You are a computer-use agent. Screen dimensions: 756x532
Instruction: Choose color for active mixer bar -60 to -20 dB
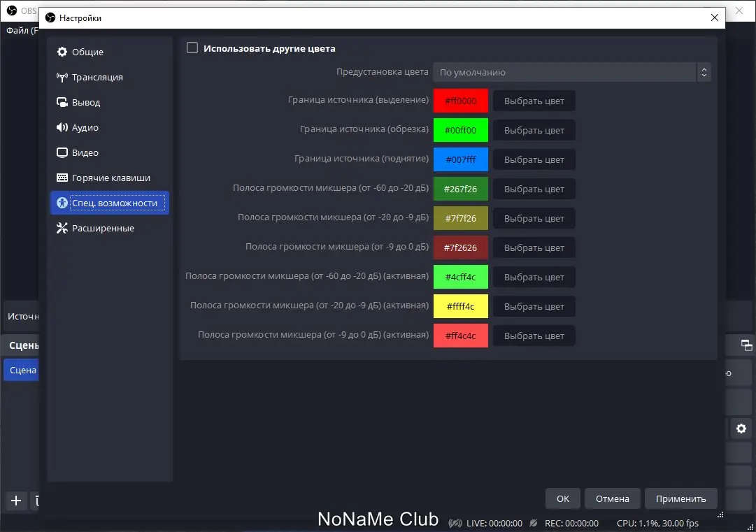534,278
